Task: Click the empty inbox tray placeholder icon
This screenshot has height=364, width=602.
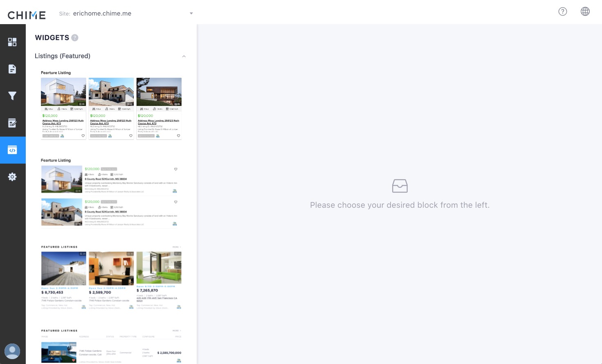Action: click(x=400, y=186)
